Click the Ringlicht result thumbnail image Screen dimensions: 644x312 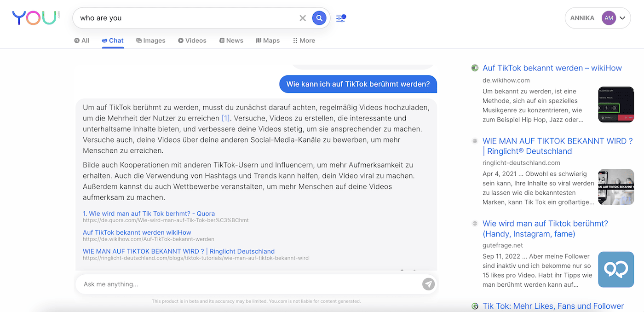coord(616,187)
